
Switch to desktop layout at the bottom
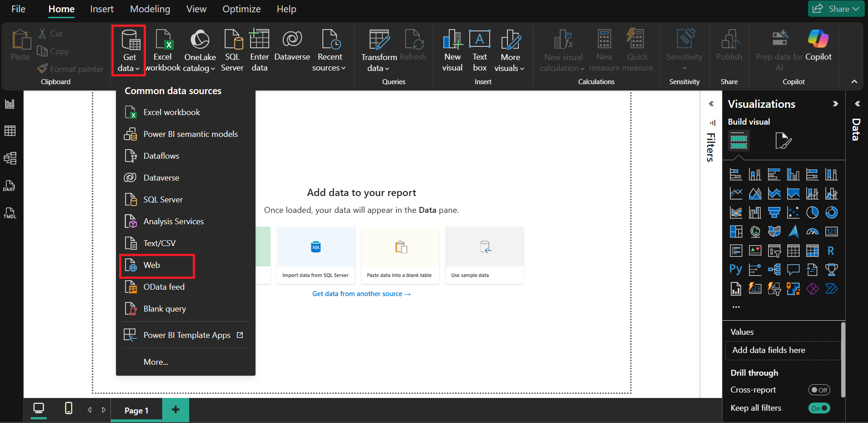click(x=39, y=408)
